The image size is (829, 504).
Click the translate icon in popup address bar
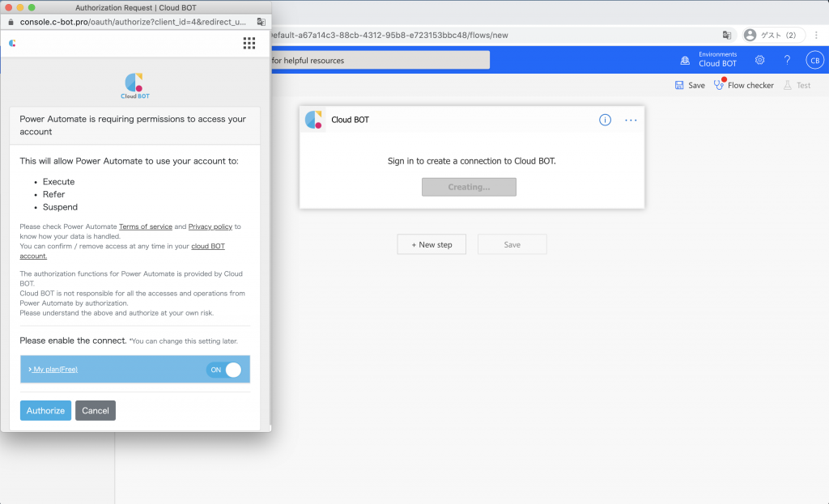point(261,22)
